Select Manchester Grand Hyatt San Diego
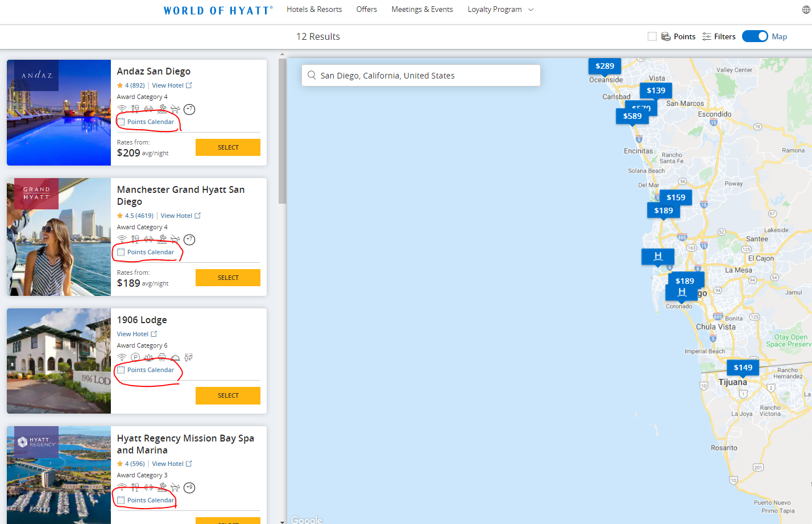The width and height of the screenshot is (812, 524). point(228,278)
